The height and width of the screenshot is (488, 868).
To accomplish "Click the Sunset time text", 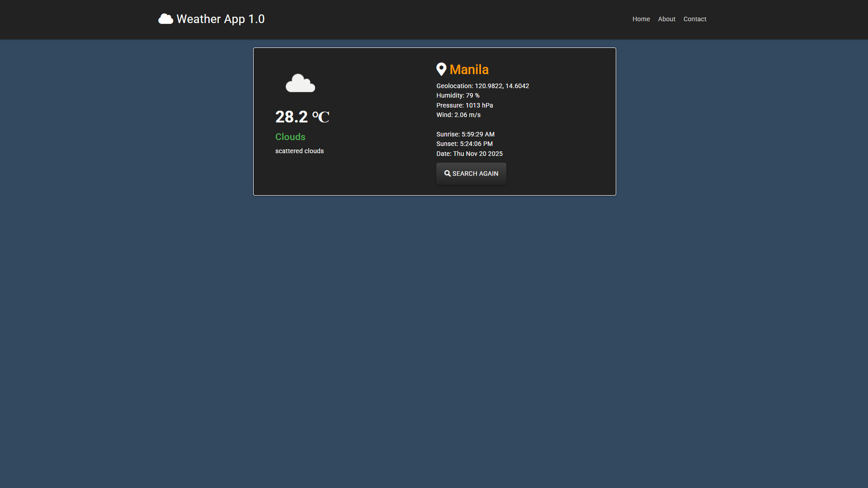I will [464, 144].
